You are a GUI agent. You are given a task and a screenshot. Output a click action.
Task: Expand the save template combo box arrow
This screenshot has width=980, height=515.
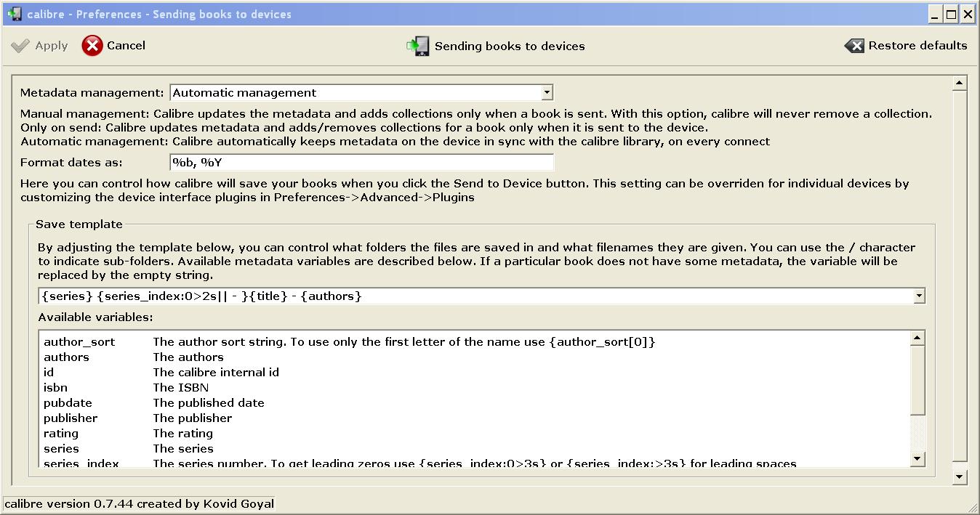click(919, 296)
